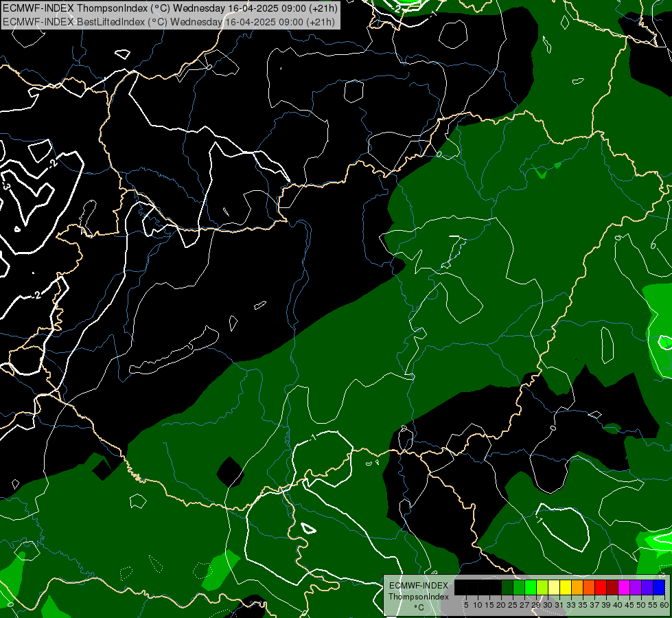Click legend tick value 31
This screenshot has width=672, height=618.
point(559,605)
